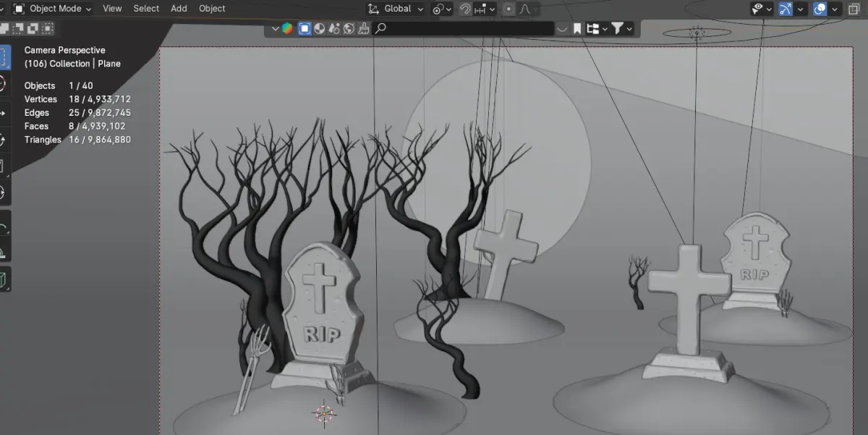Click the Triangles count '16 / 9,864,880'
The width and height of the screenshot is (868, 435).
[100, 140]
